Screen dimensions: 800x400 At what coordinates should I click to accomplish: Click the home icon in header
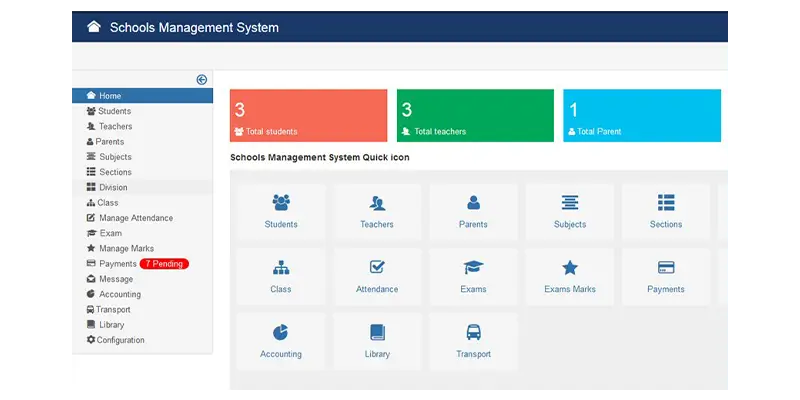(x=94, y=27)
